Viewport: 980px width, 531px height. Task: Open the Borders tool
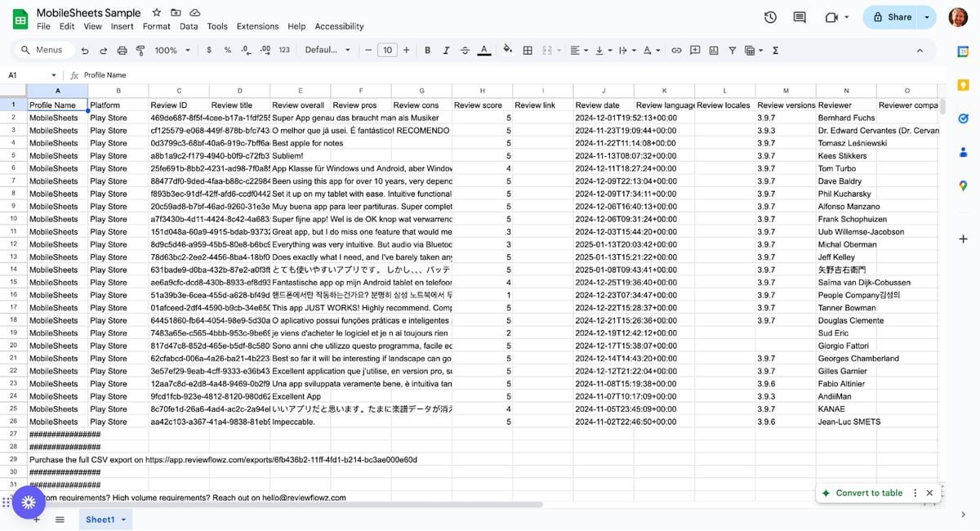click(x=528, y=50)
